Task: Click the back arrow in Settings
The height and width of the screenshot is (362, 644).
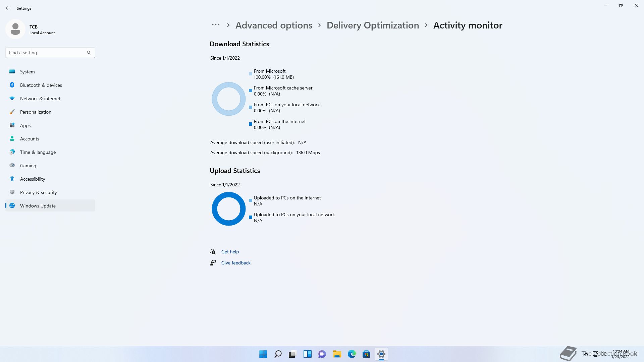Action: point(8,8)
